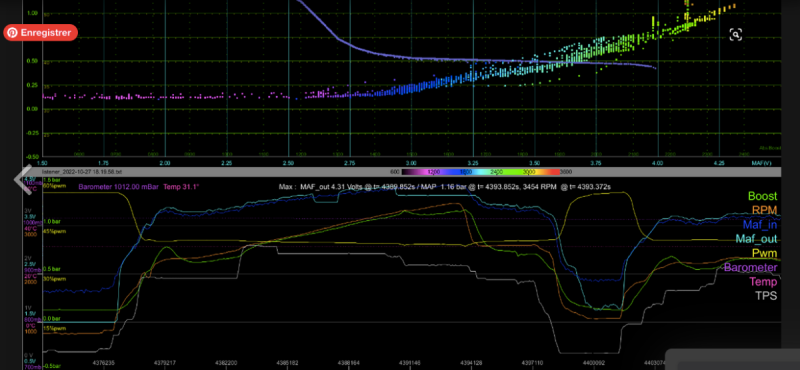
Task: Go back with the left arrow chevron
Action: coord(22,179)
